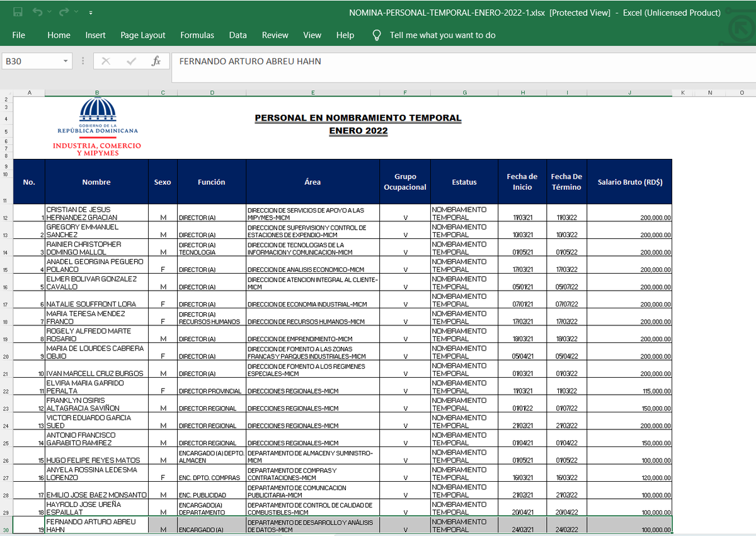The image size is (756, 536).
Task: Click the Estatus header cell
Action: pos(464,182)
